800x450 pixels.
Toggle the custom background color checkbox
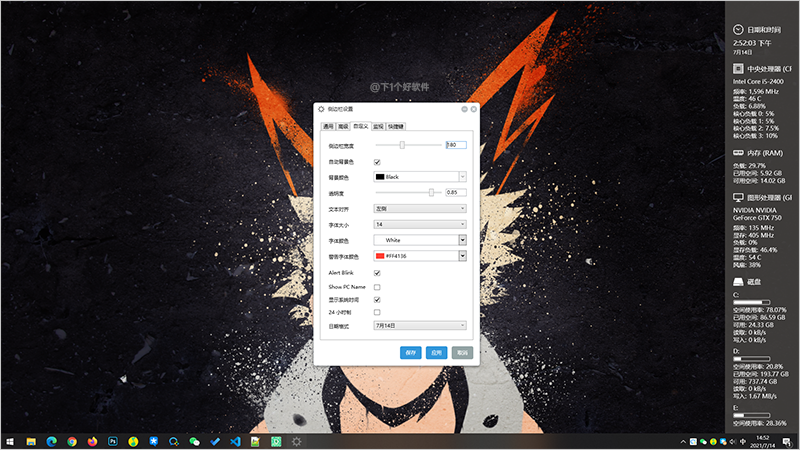click(377, 162)
